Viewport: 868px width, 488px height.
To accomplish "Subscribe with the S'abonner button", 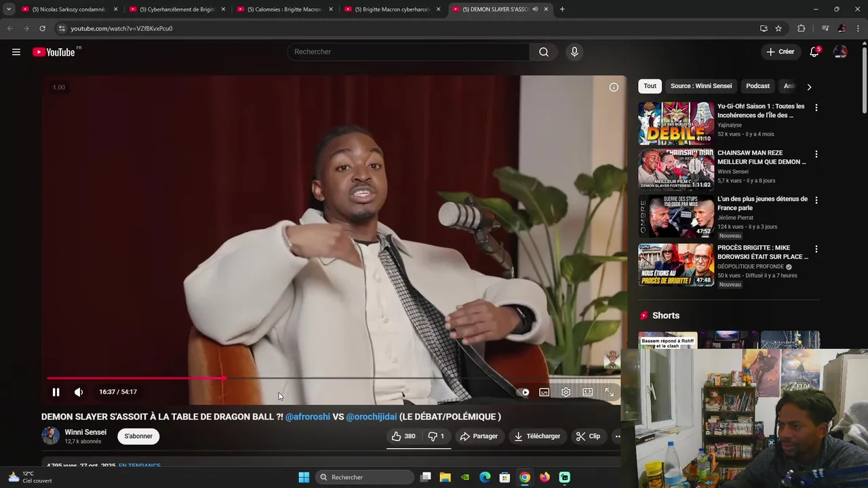I will (x=138, y=436).
